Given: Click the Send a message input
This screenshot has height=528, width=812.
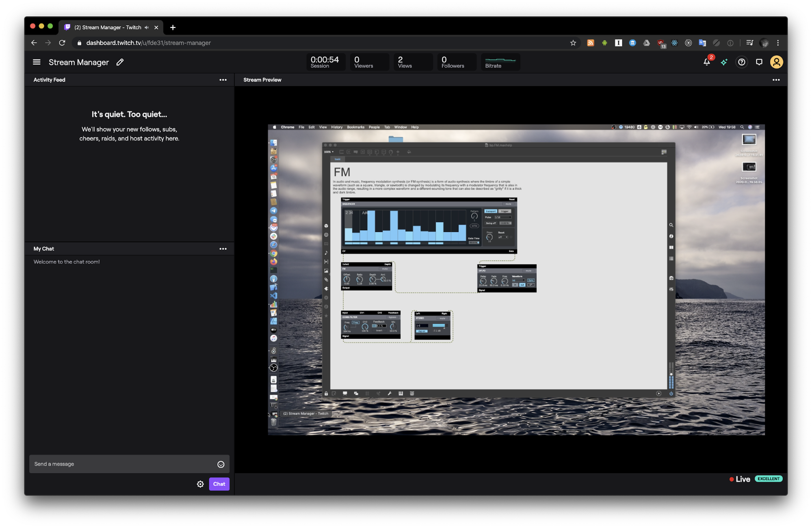Looking at the screenshot, I should point(129,464).
